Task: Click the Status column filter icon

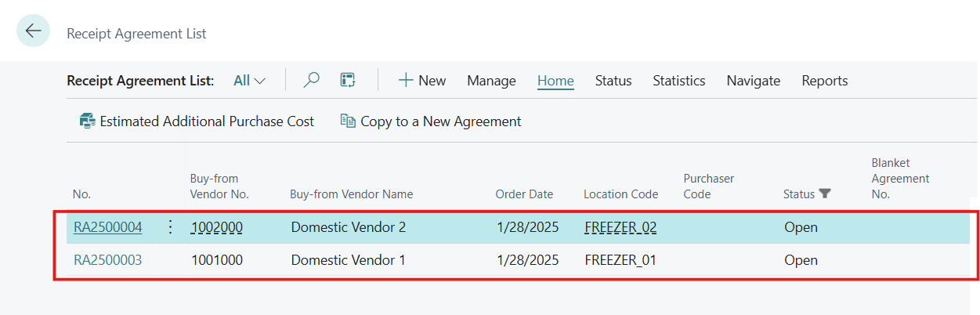Action: (x=825, y=194)
